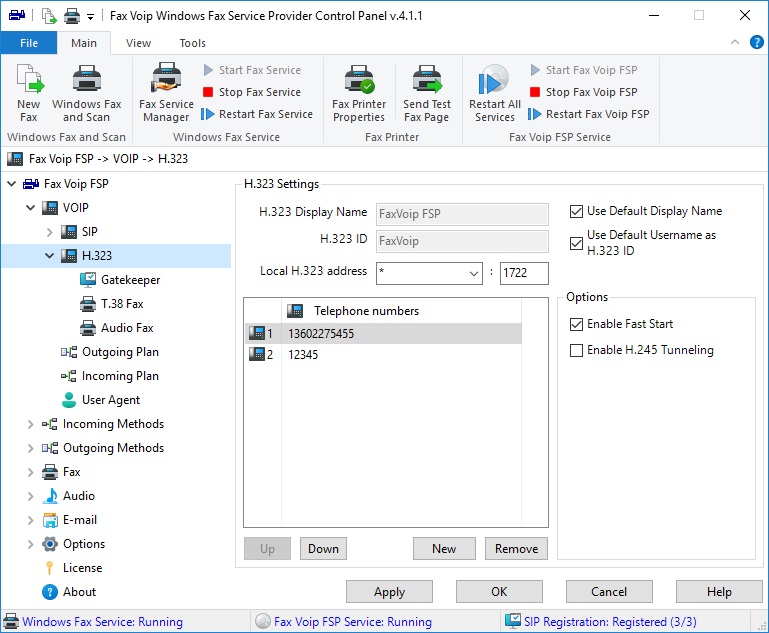Open Fax Printer Properties
Viewport: 769px width, 633px height.
click(359, 93)
